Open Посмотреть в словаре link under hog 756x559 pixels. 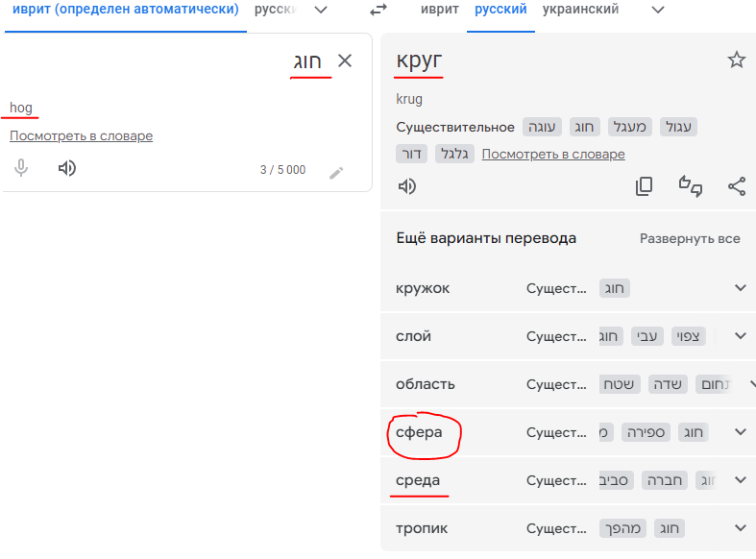pos(81,135)
